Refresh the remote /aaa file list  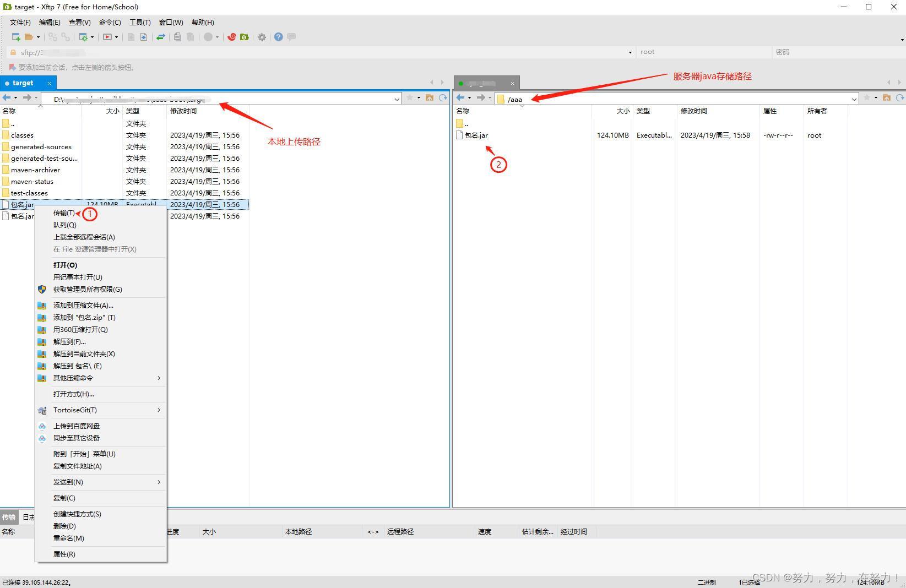(x=900, y=97)
